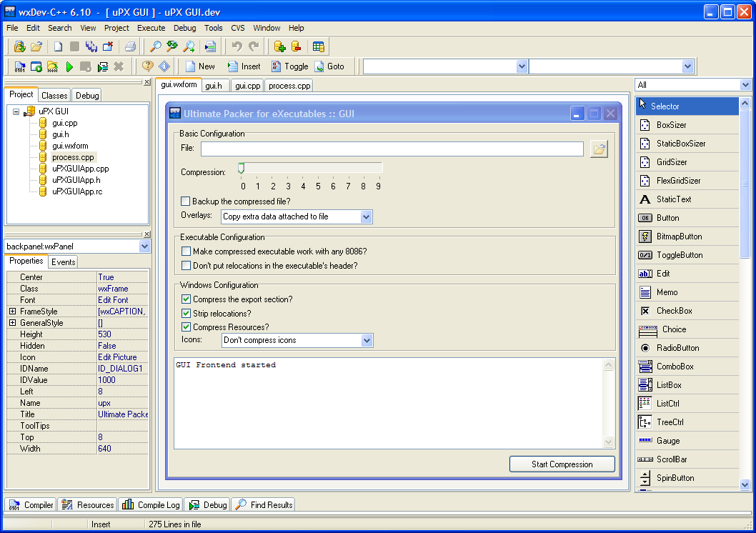Select process.cpp in the project tree
The width and height of the screenshot is (756, 533).
pos(73,157)
